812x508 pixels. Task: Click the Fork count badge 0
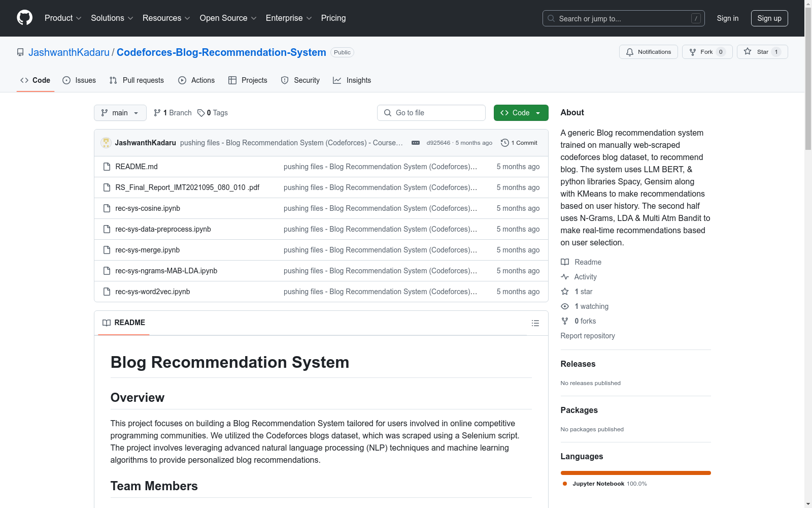tap(721, 52)
